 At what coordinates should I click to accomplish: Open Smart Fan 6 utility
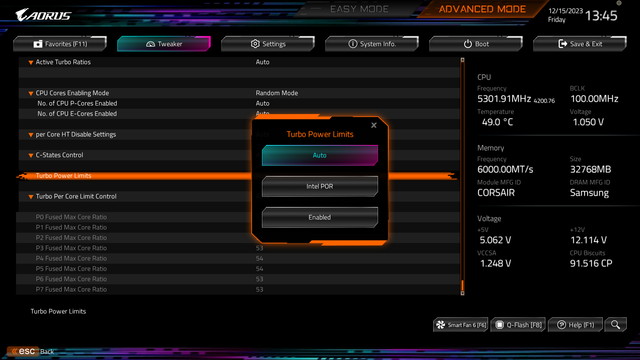[461, 325]
